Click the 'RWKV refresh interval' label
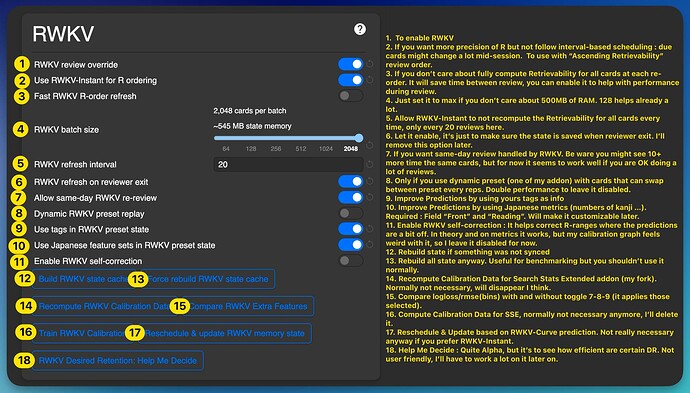The image size is (690, 393). coord(75,165)
